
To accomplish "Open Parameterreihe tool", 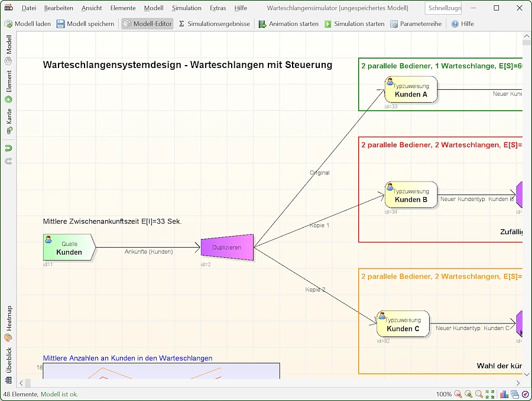I will coord(416,24).
